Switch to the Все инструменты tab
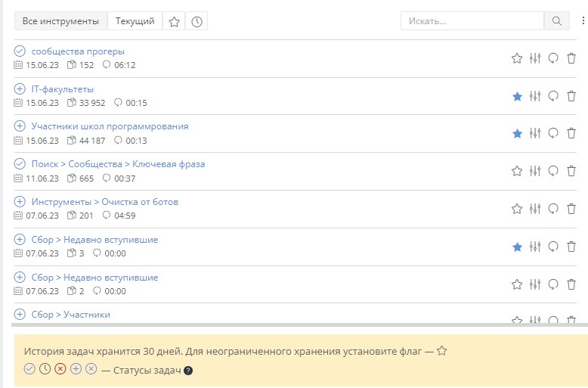588x388 pixels. click(60, 22)
